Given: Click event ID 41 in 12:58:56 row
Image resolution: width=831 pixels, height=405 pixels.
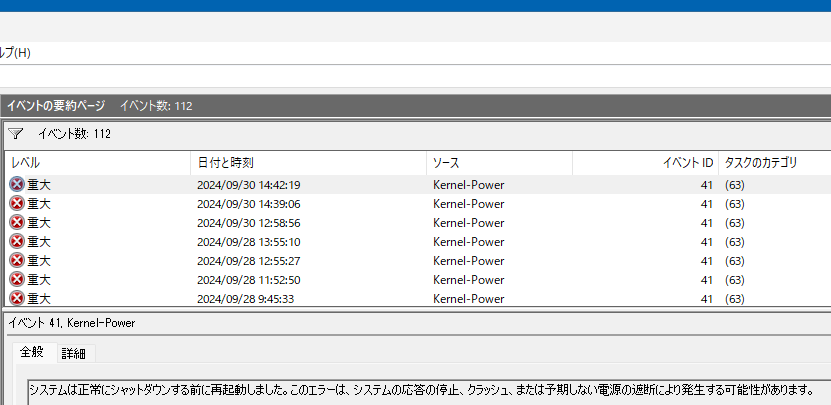Looking at the screenshot, I should (706, 223).
